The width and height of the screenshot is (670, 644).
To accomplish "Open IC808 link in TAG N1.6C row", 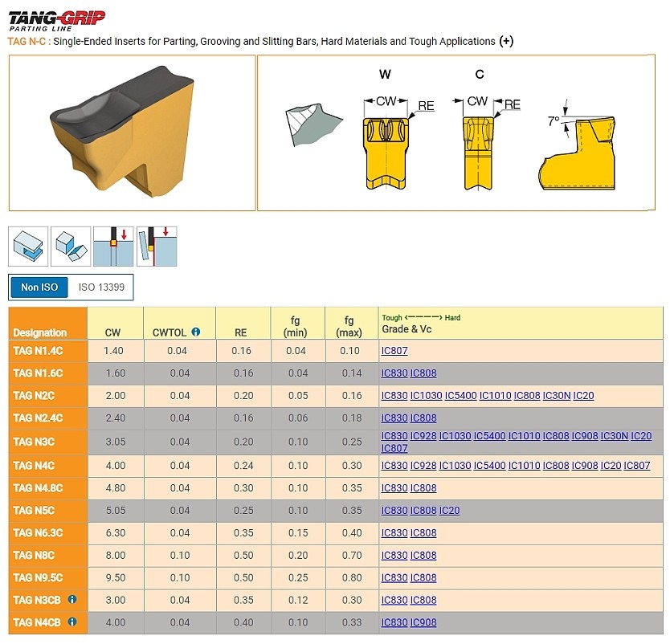I will coord(423,373).
